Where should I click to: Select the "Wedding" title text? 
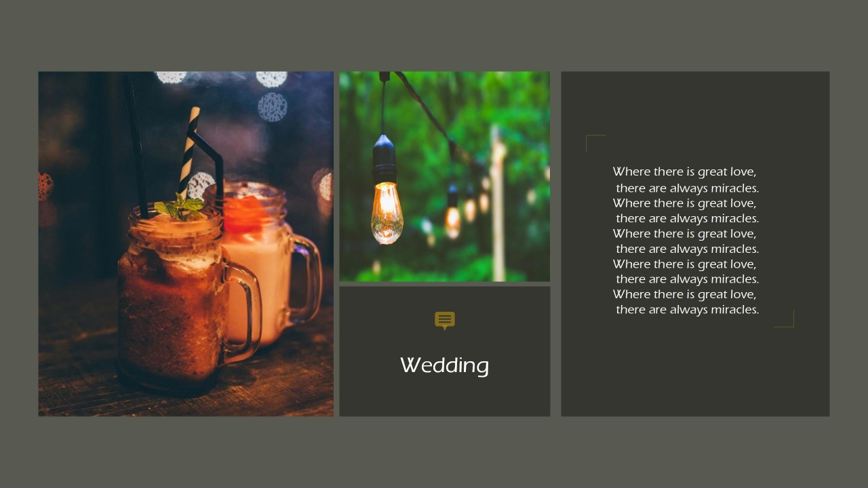click(445, 365)
